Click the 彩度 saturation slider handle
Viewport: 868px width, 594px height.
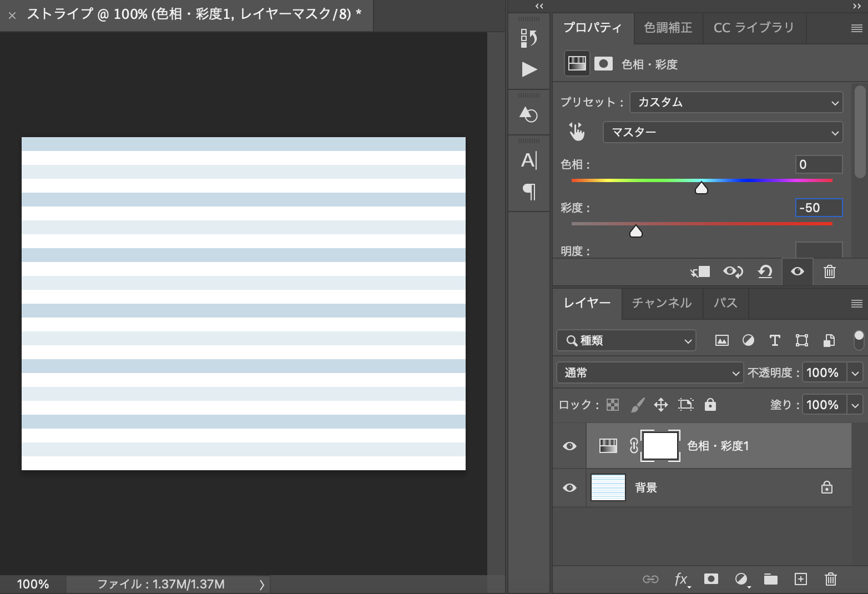coord(636,231)
